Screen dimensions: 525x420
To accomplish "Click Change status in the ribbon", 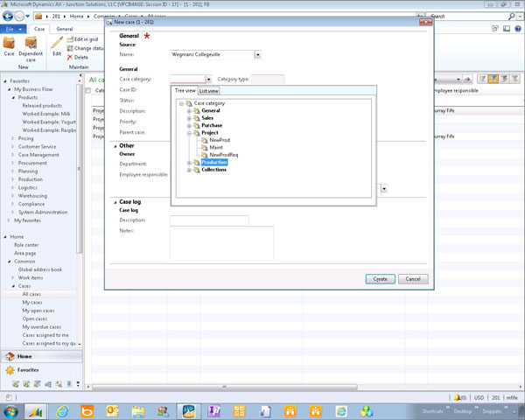I will [85, 48].
